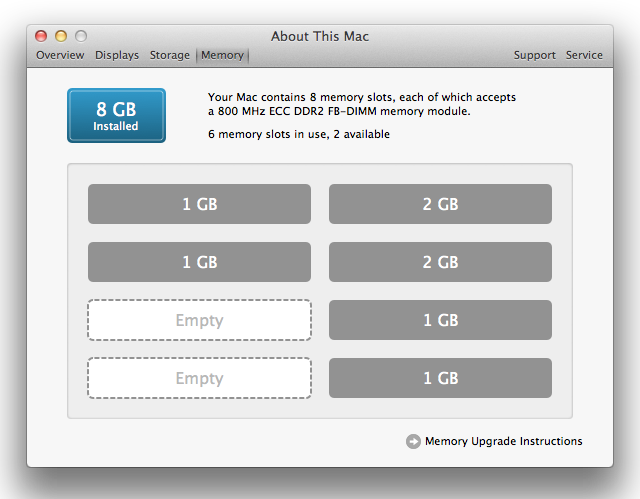Select the third-row 1 GB memory slot
The image size is (640, 499).
point(440,320)
